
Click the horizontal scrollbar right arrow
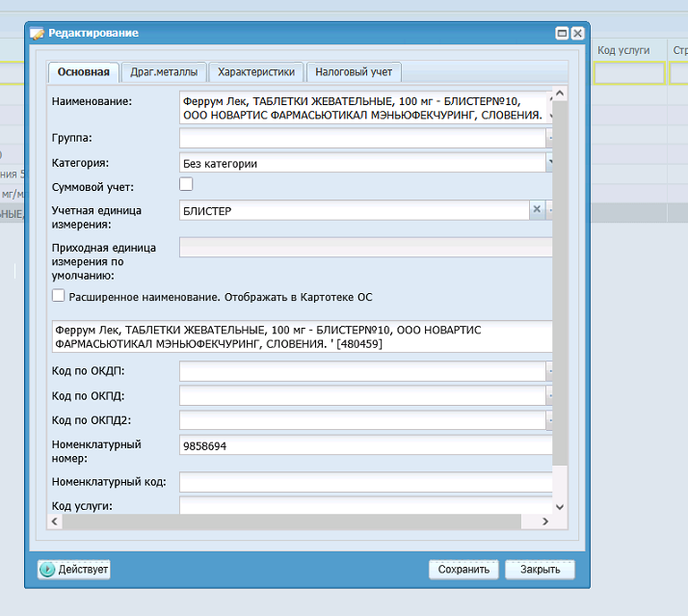click(545, 522)
